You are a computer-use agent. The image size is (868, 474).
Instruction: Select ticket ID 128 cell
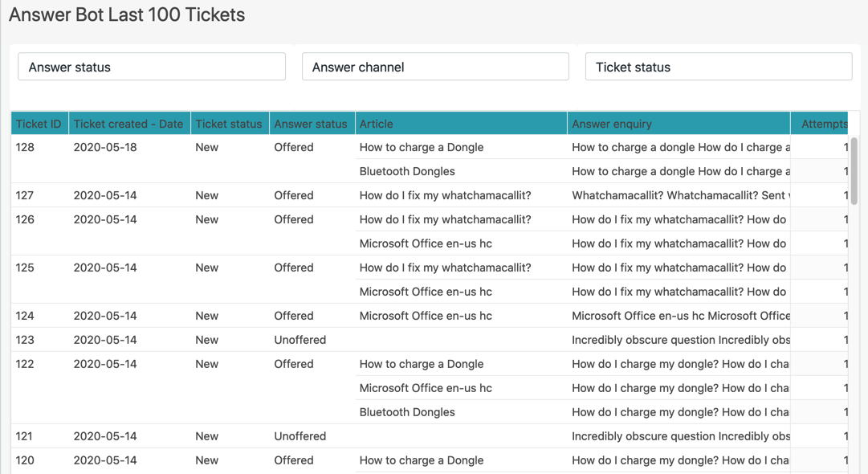26,147
